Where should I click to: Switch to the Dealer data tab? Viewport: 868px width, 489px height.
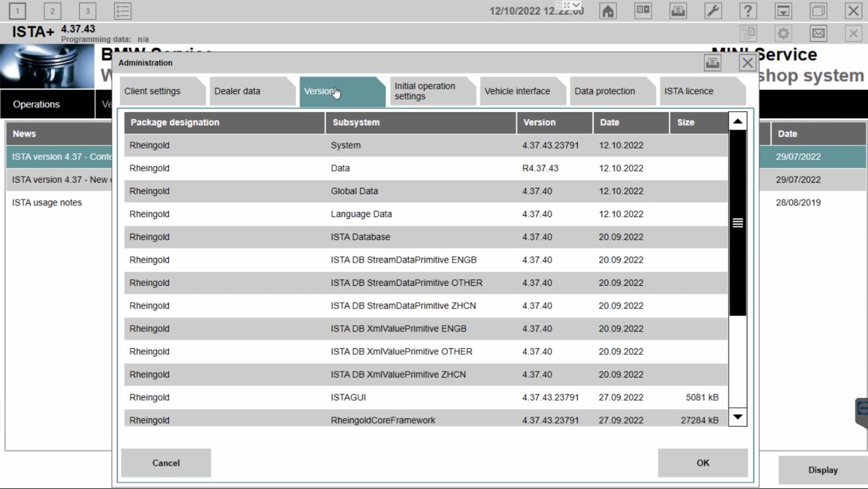[252, 91]
